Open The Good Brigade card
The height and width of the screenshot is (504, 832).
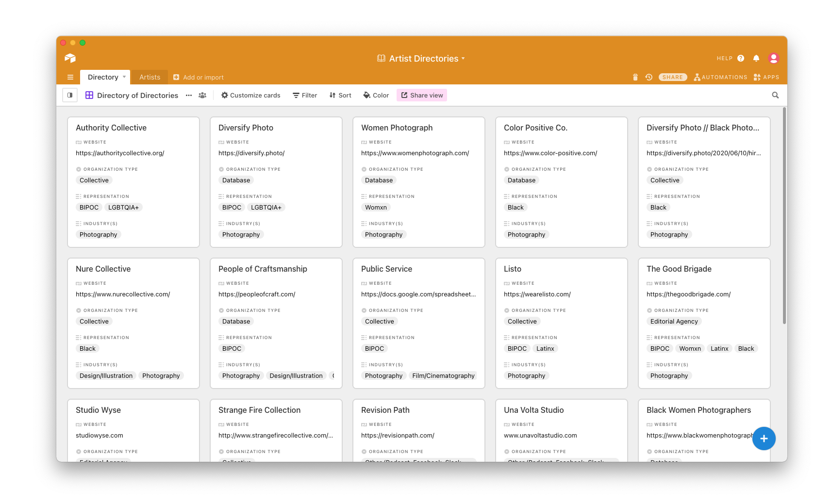pyautogui.click(x=704, y=323)
